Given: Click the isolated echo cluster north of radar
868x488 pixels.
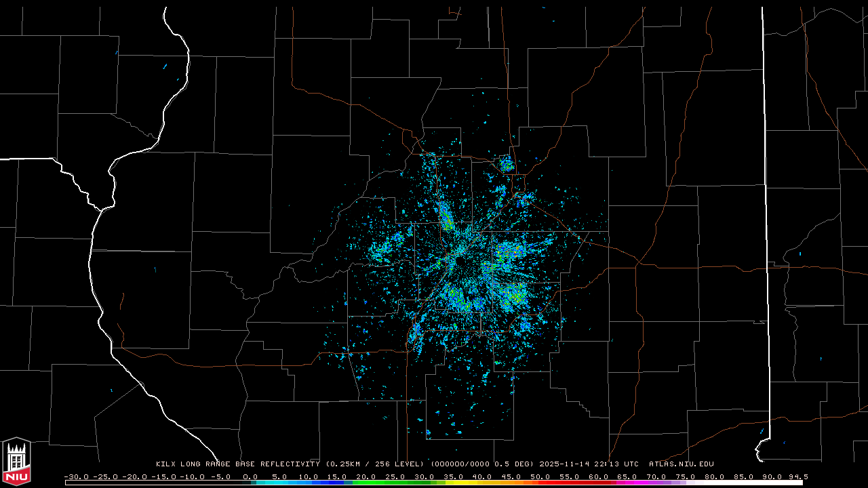Looking at the screenshot, I should click(507, 164).
